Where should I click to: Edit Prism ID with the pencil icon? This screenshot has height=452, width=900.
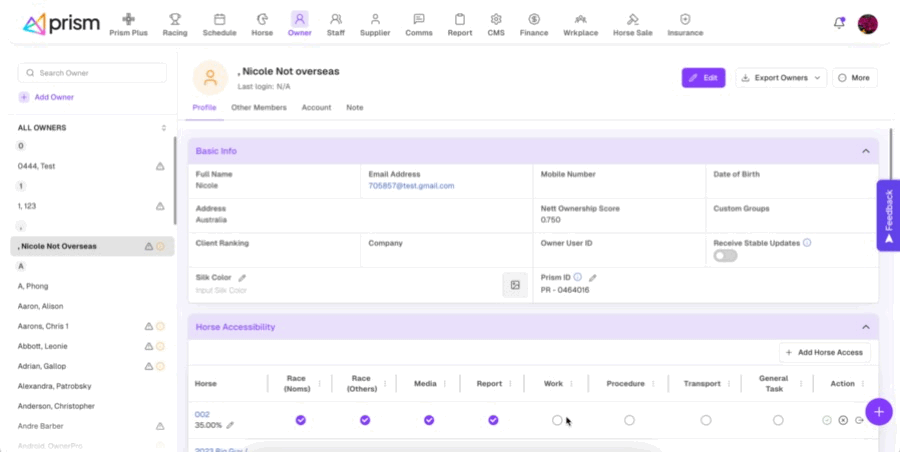pos(592,278)
